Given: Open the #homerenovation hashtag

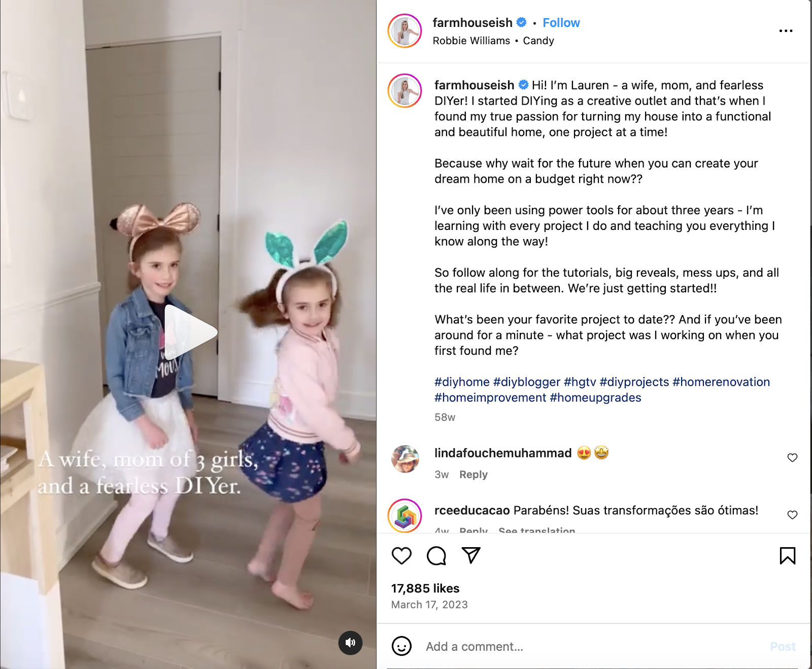Looking at the screenshot, I should point(721,382).
